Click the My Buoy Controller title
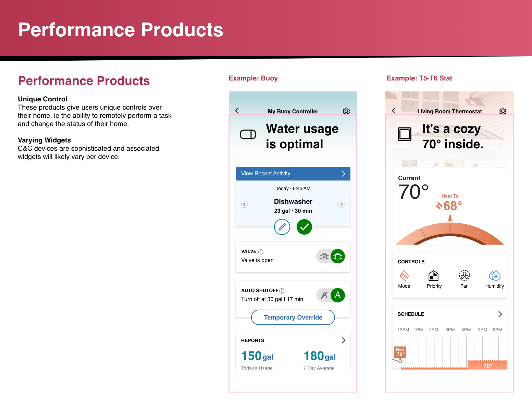The width and height of the screenshot is (532, 411). click(x=293, y=111)
